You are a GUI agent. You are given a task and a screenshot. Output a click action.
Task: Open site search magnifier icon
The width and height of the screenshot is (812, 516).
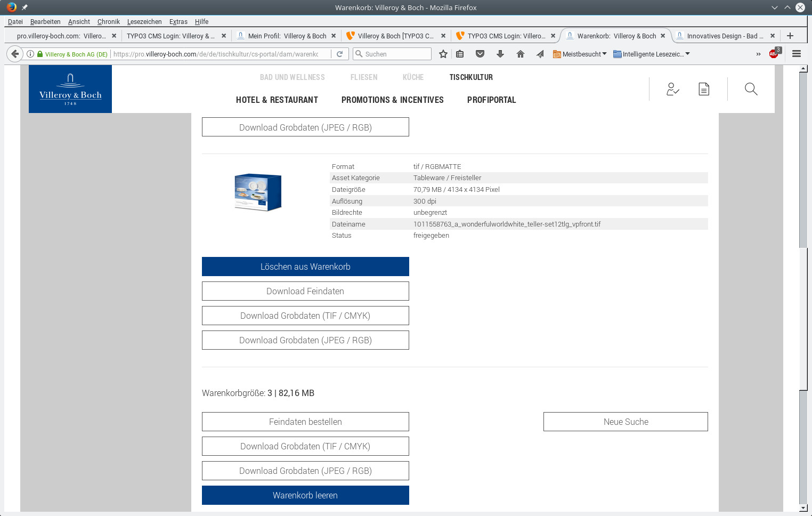(x=751, y=89)
